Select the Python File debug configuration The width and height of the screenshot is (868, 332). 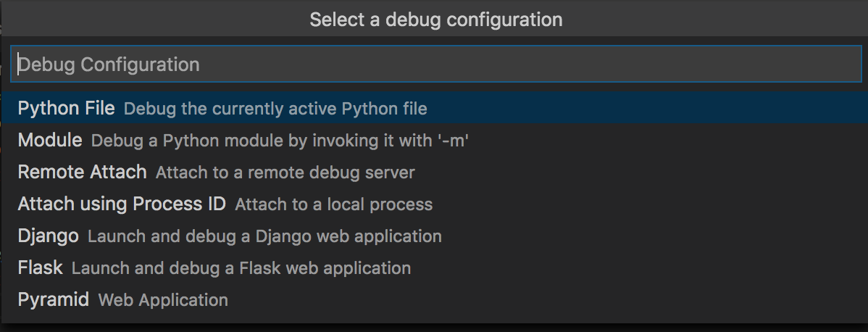tap(66, 109)
